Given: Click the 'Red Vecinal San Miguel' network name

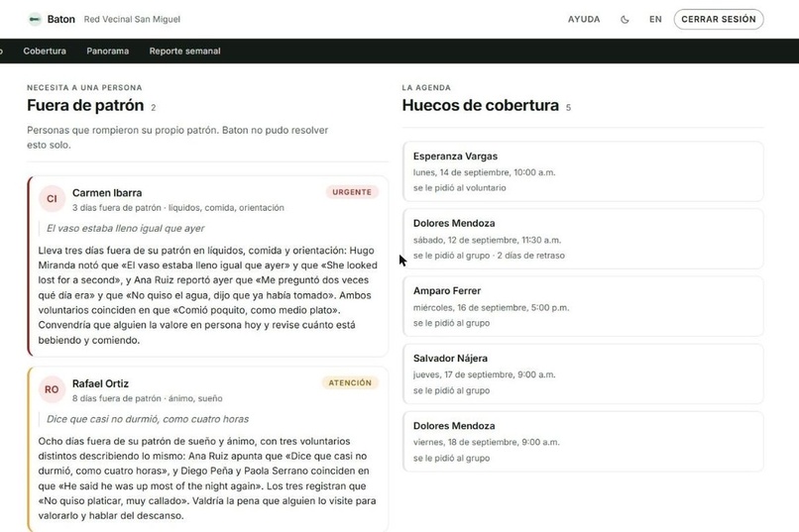Looking at the screenshot, I should (x=132, y=20).
